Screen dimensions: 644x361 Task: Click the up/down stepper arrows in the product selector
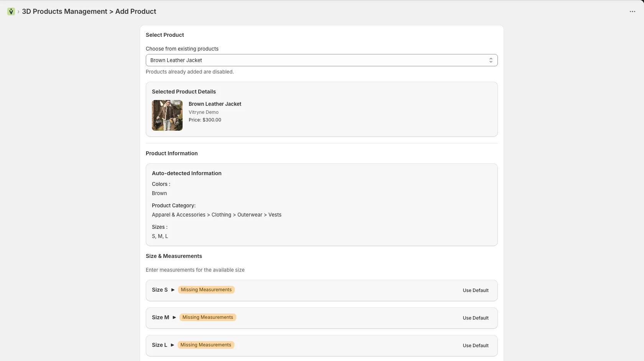[491, 60]
